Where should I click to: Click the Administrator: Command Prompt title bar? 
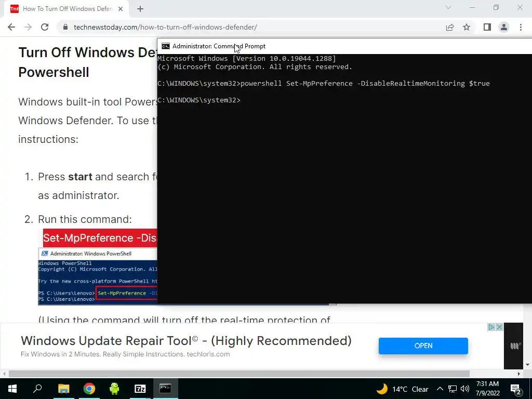tap(345, 46)
